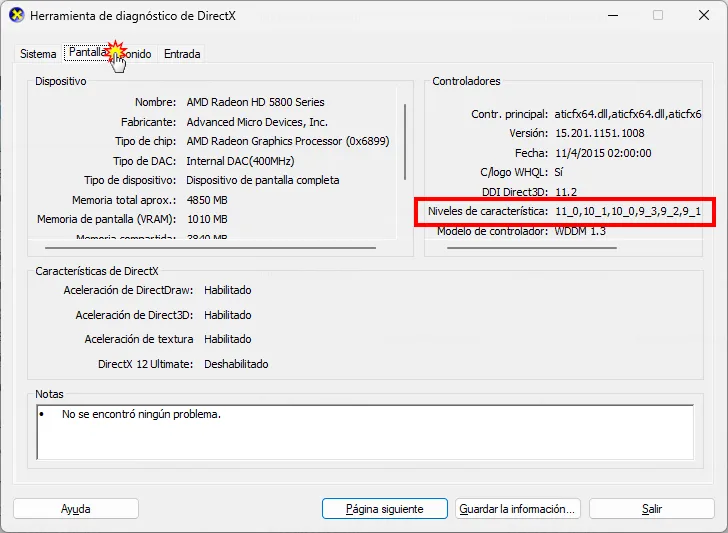Click the chip type value with 0x6899
The image size is (728, 533).
(287, 141)
